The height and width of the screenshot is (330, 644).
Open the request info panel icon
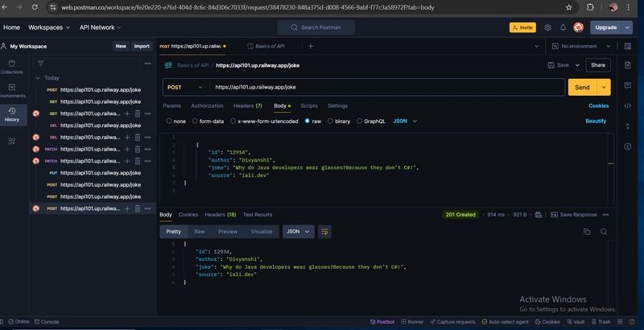click(628, 146)
